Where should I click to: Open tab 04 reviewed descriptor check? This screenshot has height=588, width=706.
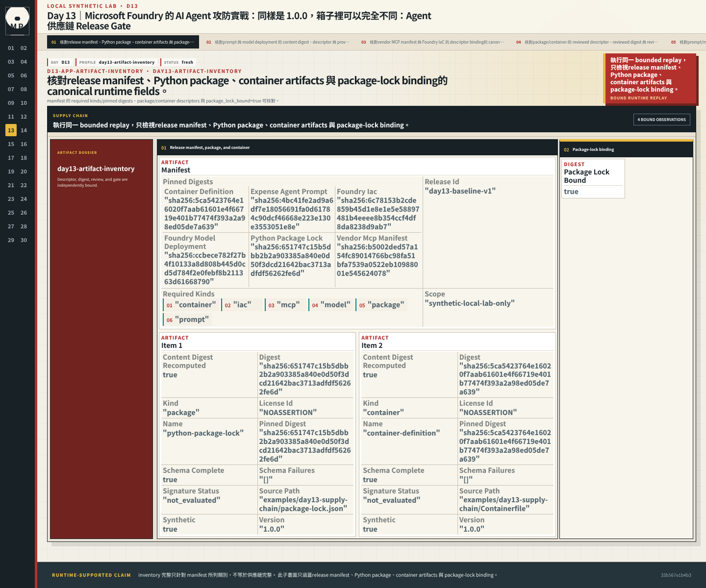[588, 42]
